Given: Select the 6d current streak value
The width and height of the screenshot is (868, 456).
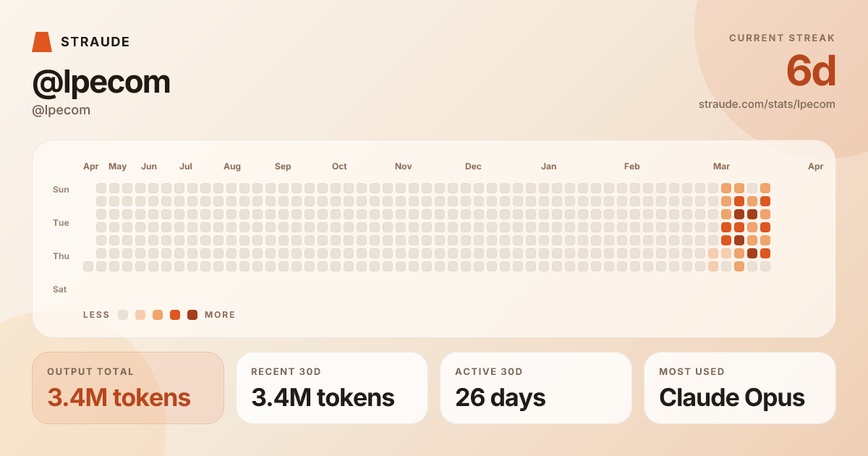Looking at the screenshot, I should (810, 72).
